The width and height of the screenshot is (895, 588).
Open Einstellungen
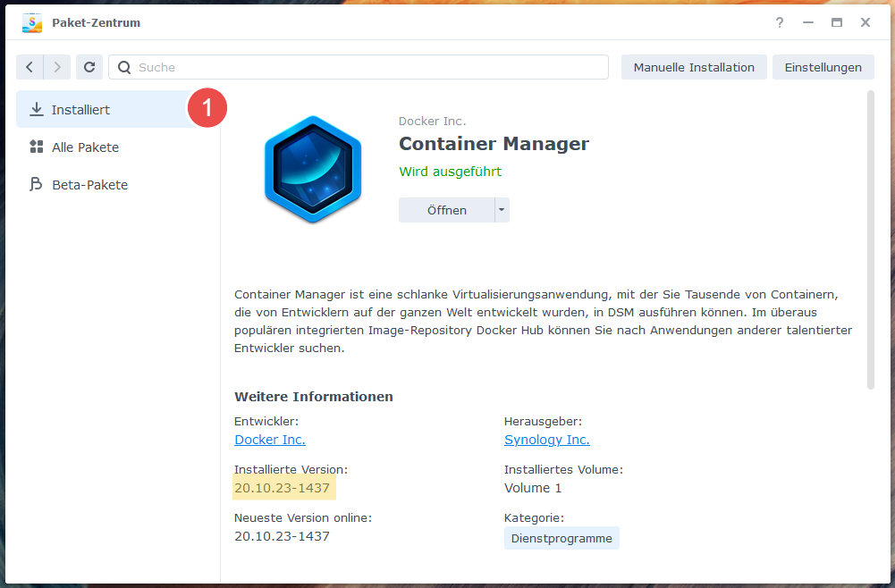823,67
